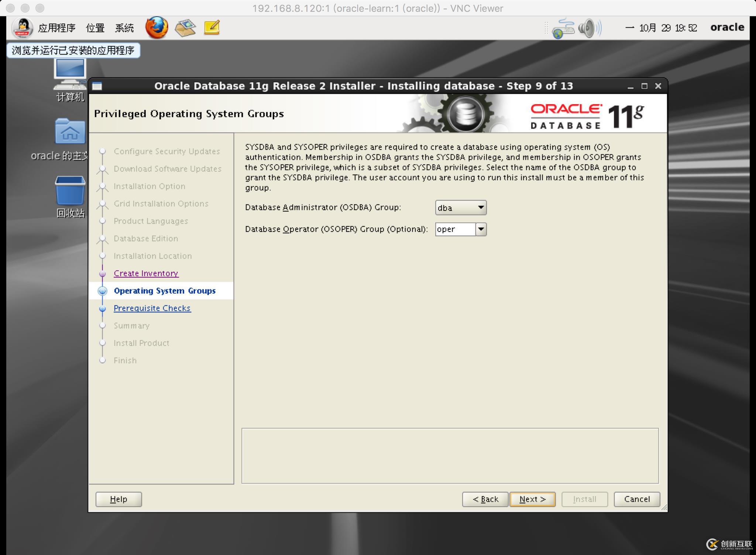This screenshot has height=555, width=756.
Task: Click Grid Installation Options step
Action: point(161,204)
